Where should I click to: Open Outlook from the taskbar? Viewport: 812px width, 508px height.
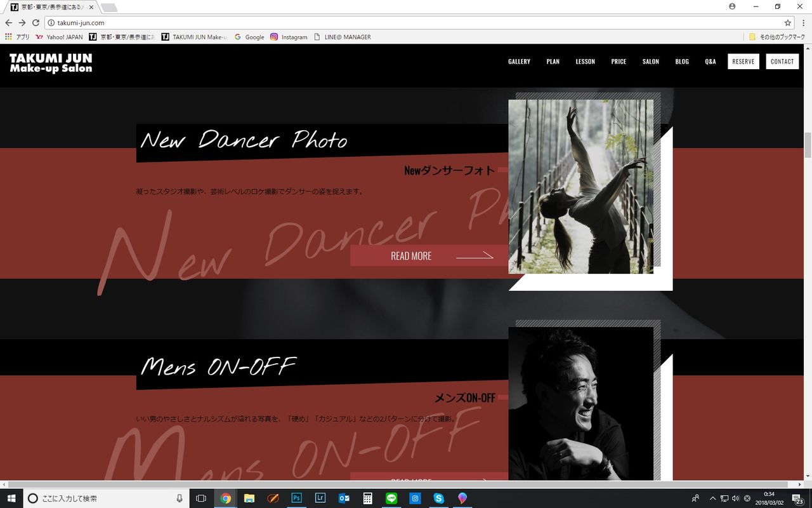click(344, 498)
